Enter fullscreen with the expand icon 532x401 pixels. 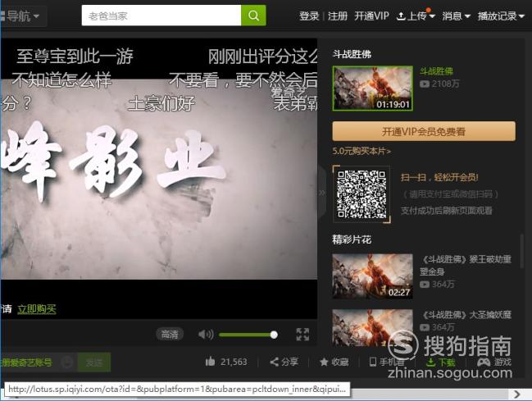[x=302, y=335]
